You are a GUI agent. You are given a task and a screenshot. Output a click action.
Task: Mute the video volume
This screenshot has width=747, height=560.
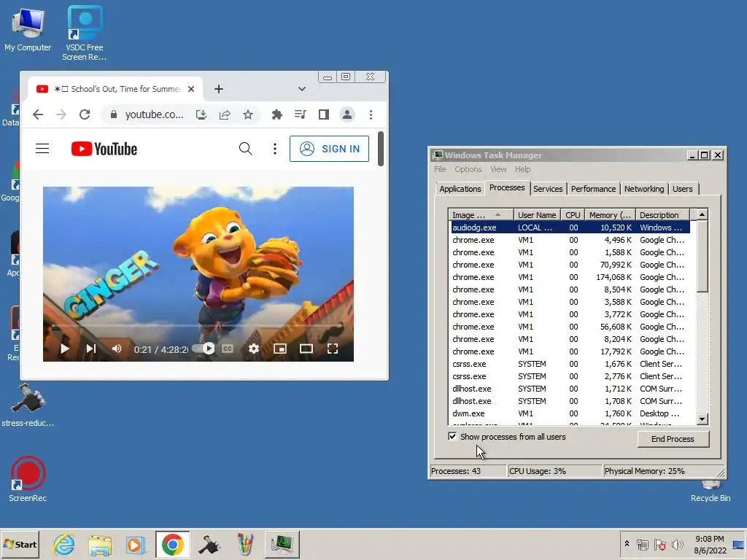click(117, 349)
